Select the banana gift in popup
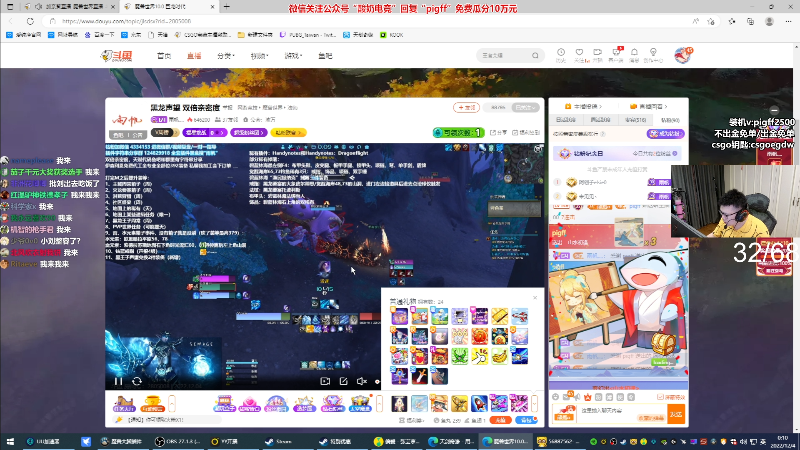800x450 pixels. tap(499, 356)
